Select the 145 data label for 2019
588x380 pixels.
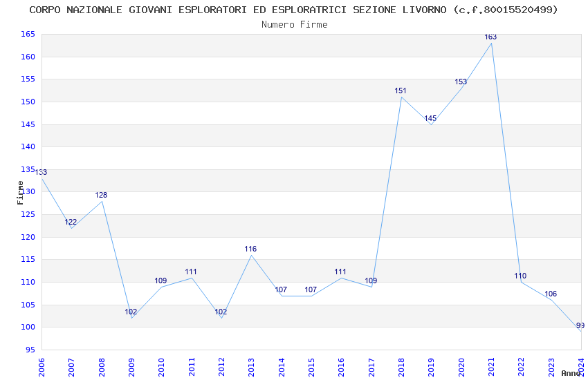tap(430, 118)
